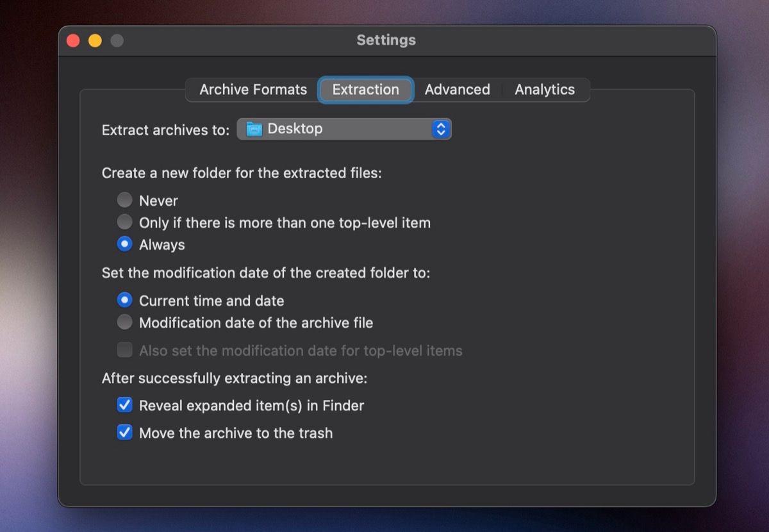Screen dimensions: 769x532
Task: Choose Only if more than one top-level item
Action: coord(125,222)
